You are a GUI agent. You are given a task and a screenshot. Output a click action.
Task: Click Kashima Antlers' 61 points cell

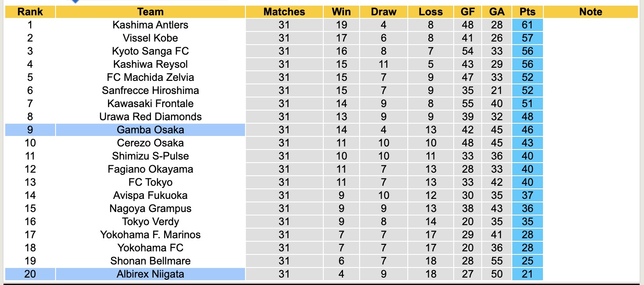527,25
